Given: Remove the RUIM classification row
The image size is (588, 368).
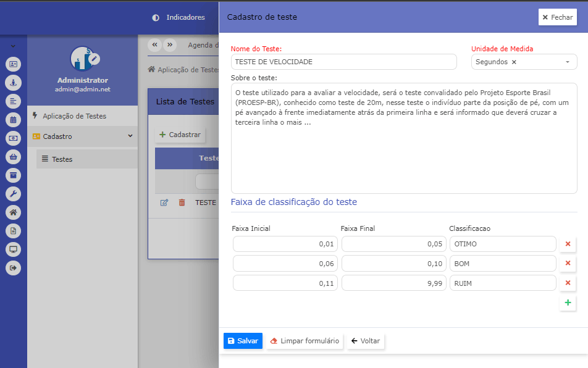Looking at the screenshot, I should point(567,283).
